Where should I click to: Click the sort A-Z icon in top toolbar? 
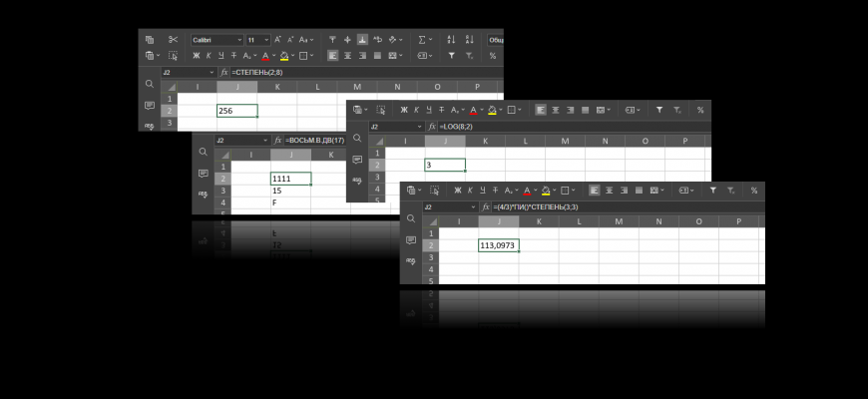tap(451, 40)
